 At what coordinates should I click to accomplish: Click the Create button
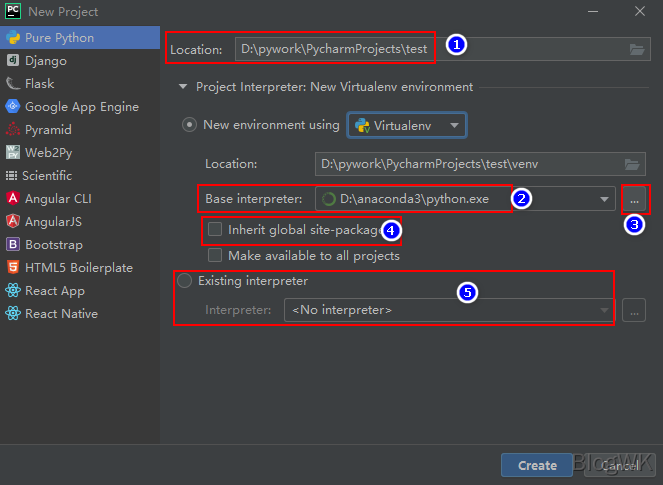coord(537,466)
